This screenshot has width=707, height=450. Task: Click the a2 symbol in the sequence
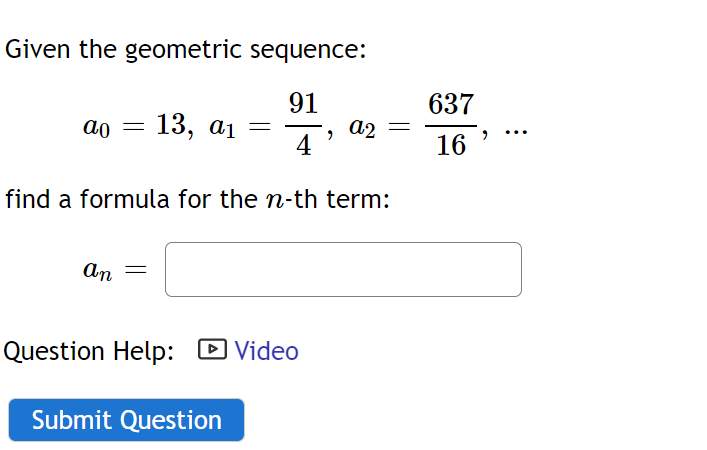[x=362, y=127]
